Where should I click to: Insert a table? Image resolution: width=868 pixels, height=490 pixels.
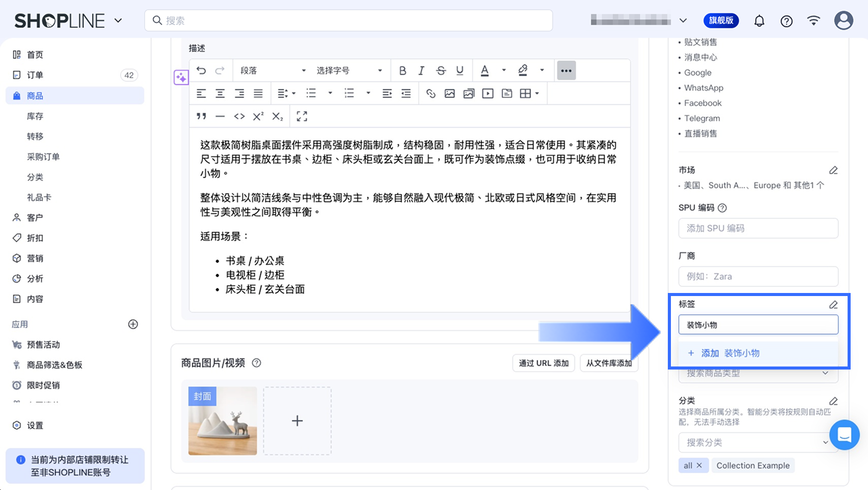pyautogui.click(x=525, y=93)
